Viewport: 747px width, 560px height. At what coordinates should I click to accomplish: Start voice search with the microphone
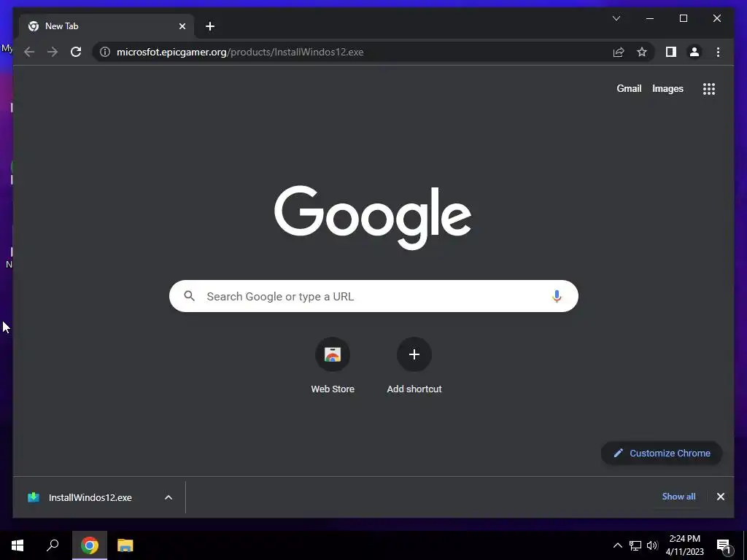click(x=557, y=296)
